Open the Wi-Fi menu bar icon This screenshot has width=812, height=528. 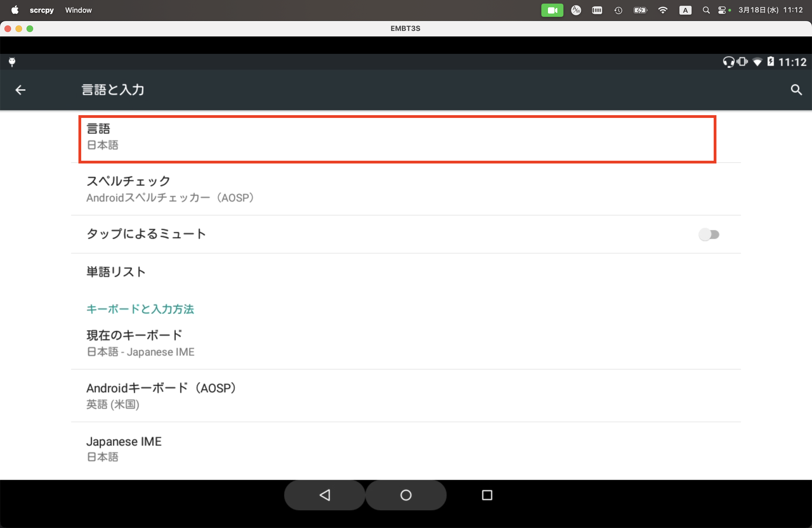(x=663, y=10)
